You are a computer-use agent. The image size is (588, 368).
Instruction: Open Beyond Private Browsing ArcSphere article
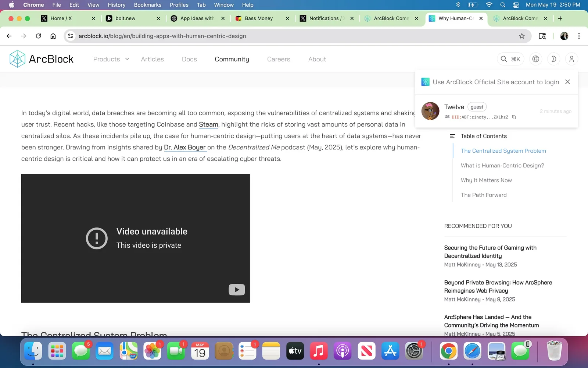498,286
